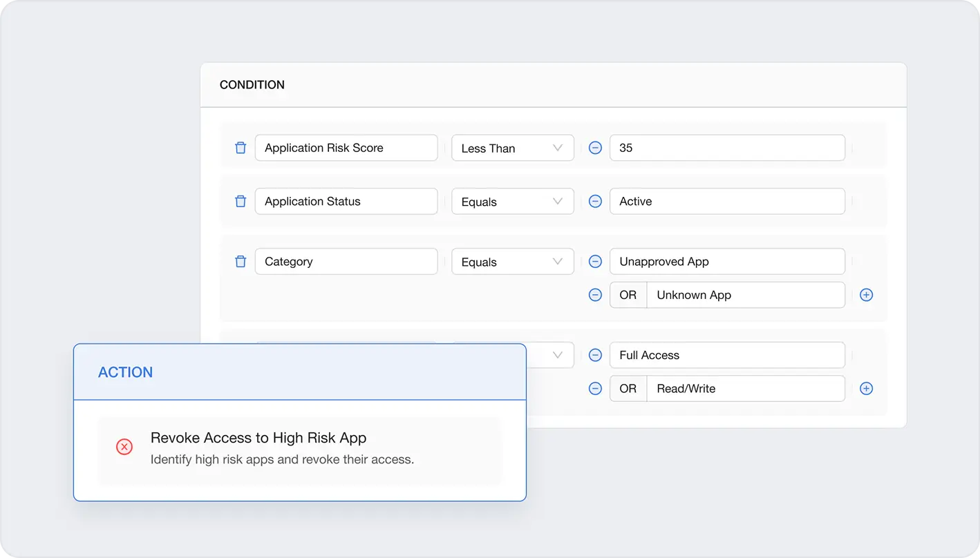Add another value after Read/Write
Viewport: 980px width, 558px height.
coord(866,388)
